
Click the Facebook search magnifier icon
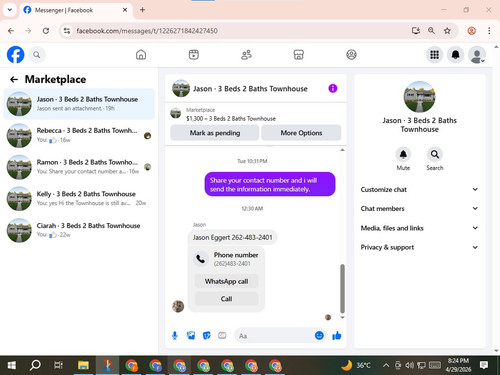click(37, 55)
